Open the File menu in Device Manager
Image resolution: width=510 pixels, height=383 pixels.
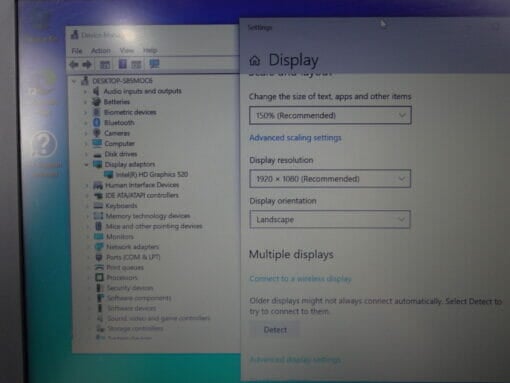(77, 51)
